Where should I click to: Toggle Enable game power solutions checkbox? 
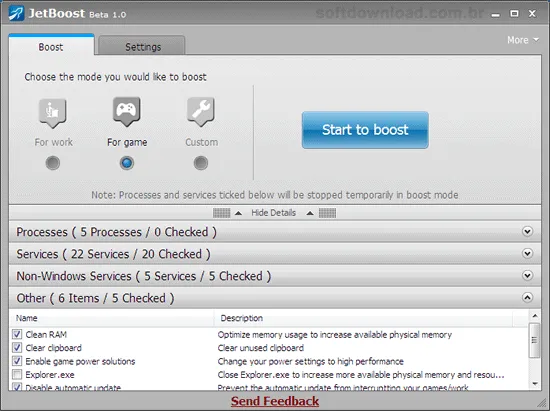tap(17, 361)
